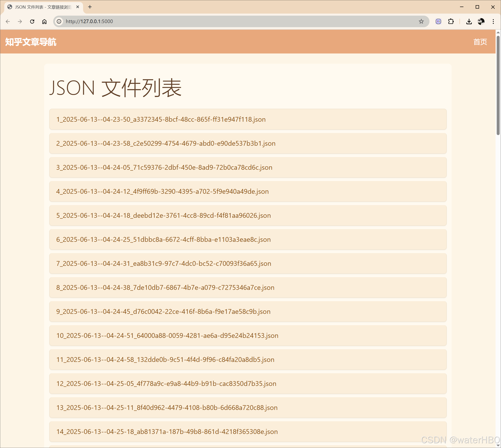Click 首页 in the navigation bar
The width and height of the screenshot is (501, 448).
(480, 42)
